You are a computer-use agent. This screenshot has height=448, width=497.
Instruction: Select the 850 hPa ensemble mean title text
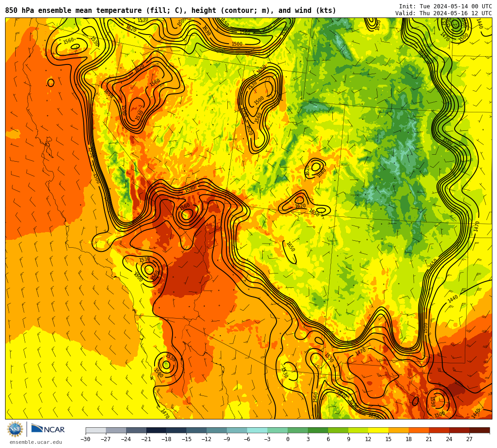pos(171,11)
